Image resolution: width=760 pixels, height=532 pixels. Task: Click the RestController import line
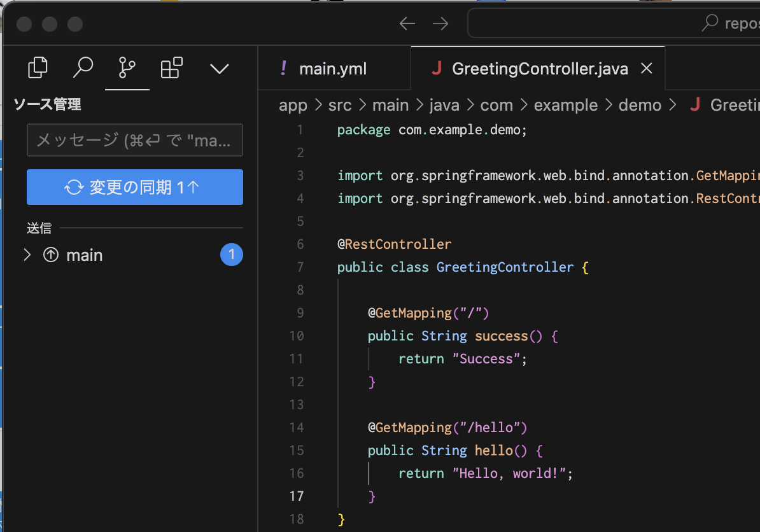[548, 198]
